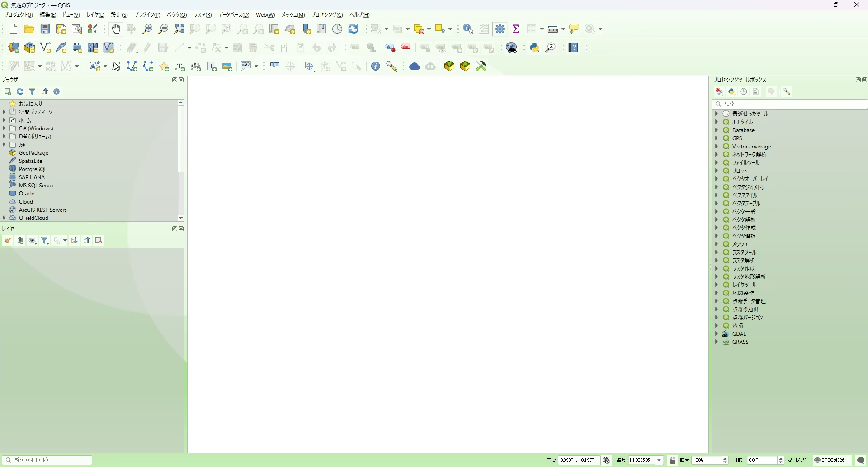Create a new project with the blank page icon
The height and width of the screenshot is (467, 868).
pos(14,29)
